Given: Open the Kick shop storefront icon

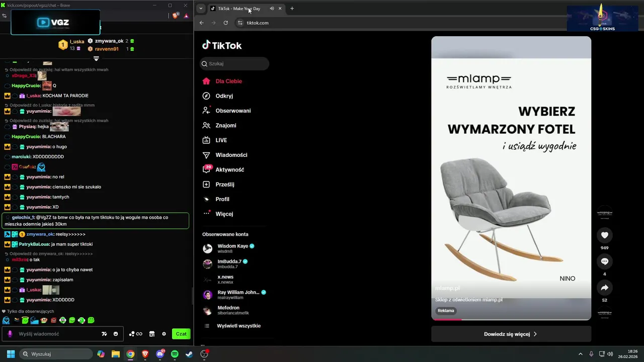Looking at the screenshot, I should point(152,334).
